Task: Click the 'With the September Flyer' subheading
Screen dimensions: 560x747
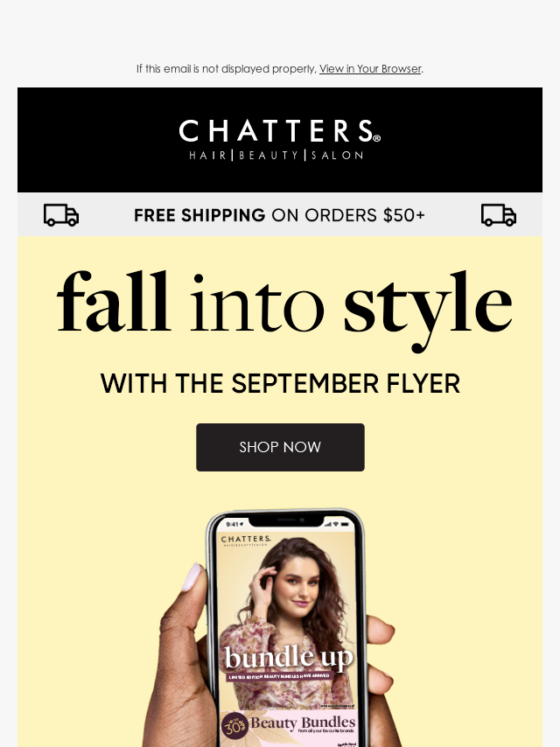Action: tap(280, 383)
